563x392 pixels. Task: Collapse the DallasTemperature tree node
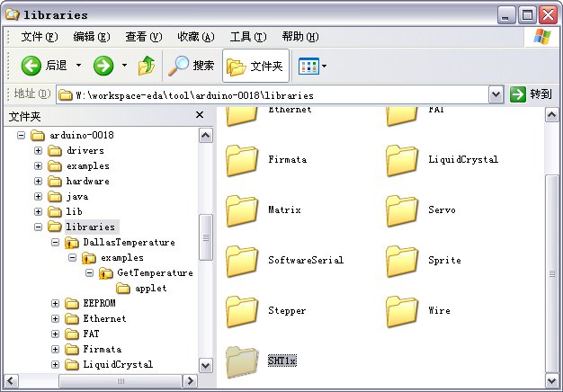tap(55, 243)
